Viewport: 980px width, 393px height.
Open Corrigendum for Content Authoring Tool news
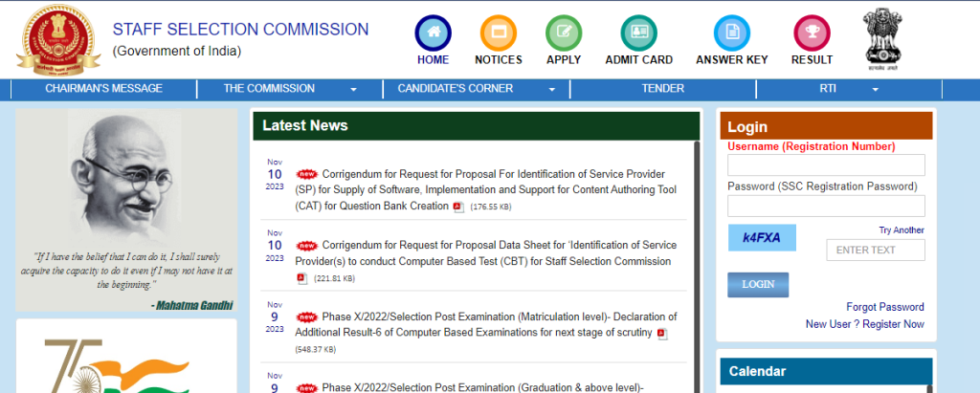pyautogui.click(x=485, y=190)
